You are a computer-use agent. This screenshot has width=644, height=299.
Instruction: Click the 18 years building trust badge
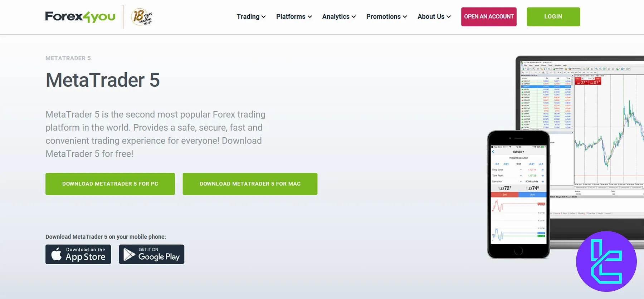[x=142, y=17]
